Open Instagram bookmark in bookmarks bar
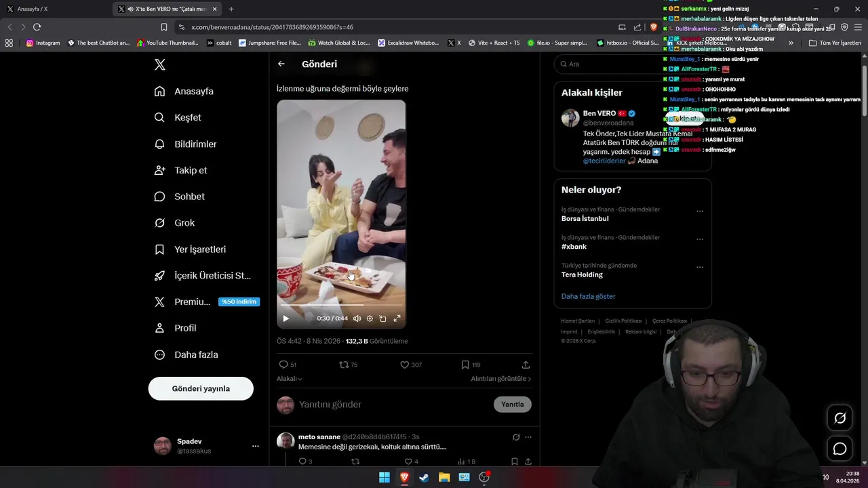This screenshot has width=868, height=488. click(x=43, y=43)
